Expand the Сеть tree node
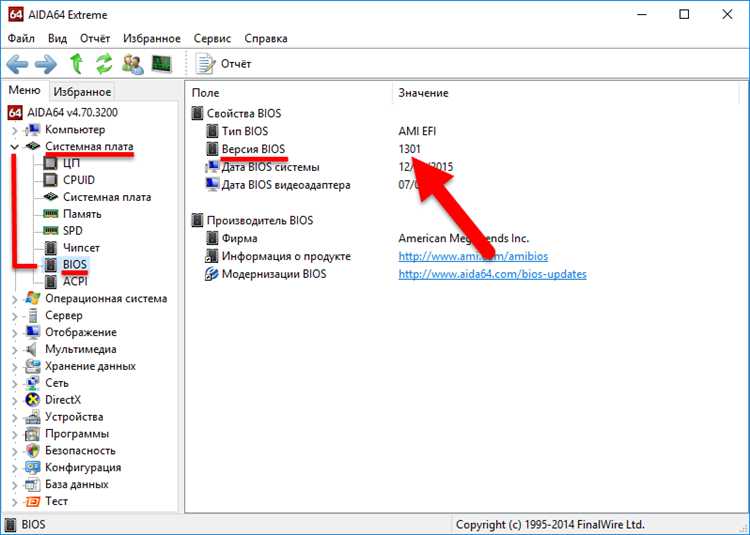 (14, 383)
